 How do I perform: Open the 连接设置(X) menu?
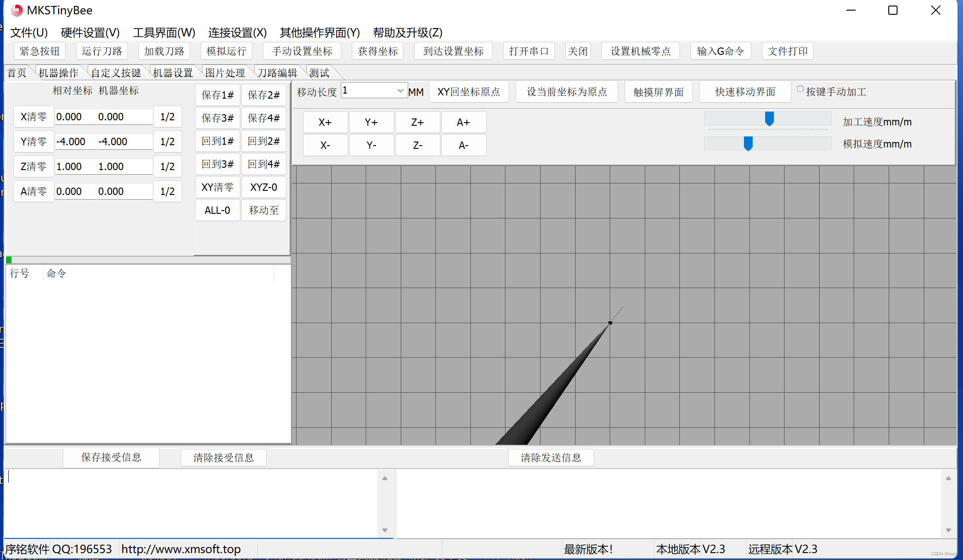[x=237, y=32]
